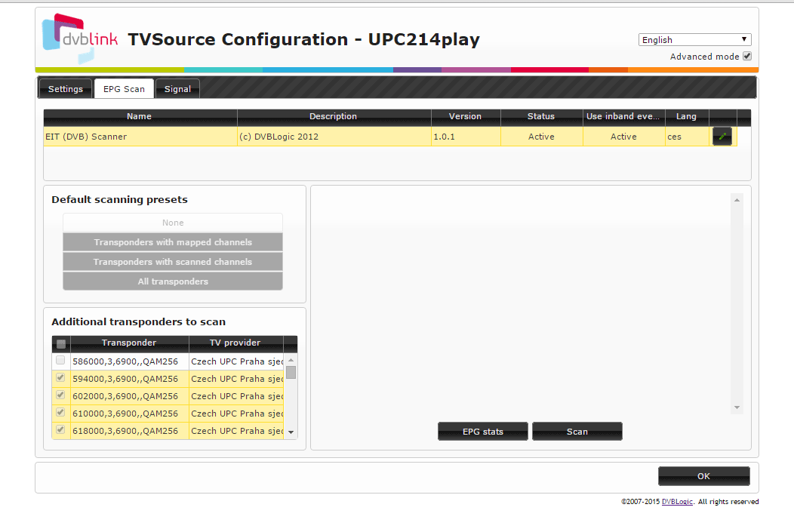Image resolution: width=794 pixels, height=532 pixels.
Task: Open the DVBLogic copyright link
Action: [677, 502]
